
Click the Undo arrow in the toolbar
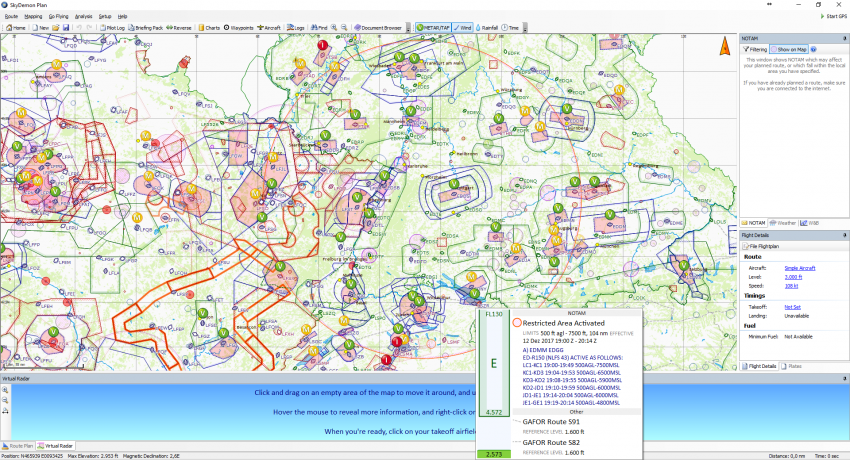[x=79, y=28]
